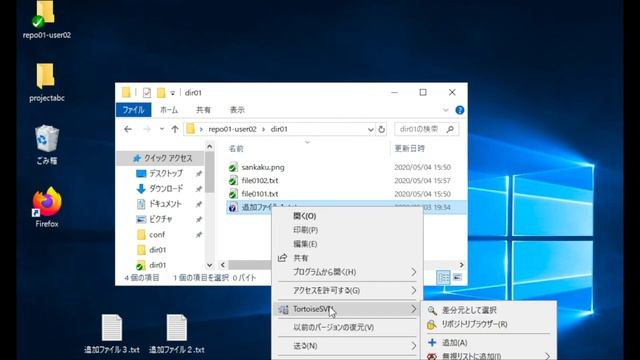Expand 送る(N) submenu
The height and width of the screenshot is (360, 640).
pos(347,346)
